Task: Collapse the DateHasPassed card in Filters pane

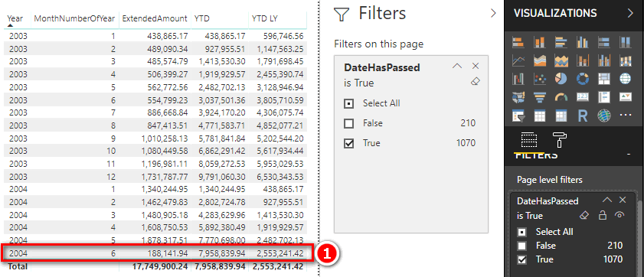Action: tap(457, 66)
